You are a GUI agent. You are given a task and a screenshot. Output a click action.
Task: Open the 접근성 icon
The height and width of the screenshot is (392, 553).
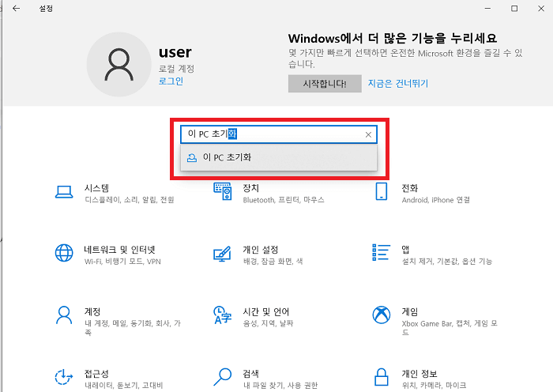[x=64, y=377]
